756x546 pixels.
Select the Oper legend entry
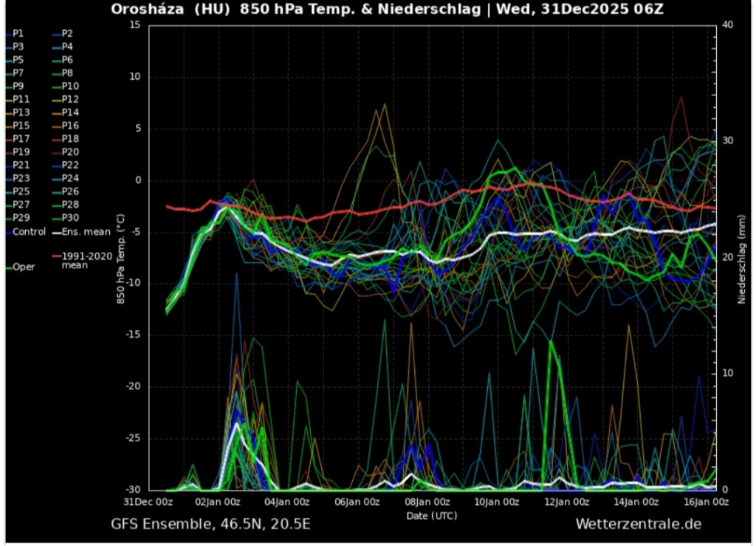24,267
